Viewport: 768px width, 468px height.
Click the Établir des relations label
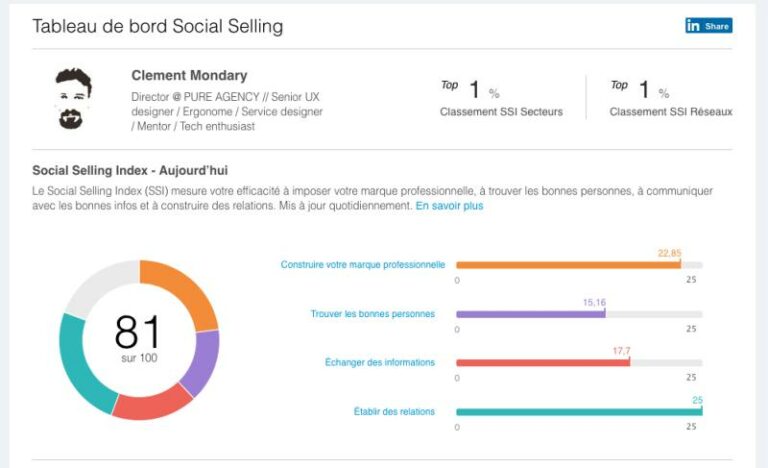(394, 412)
